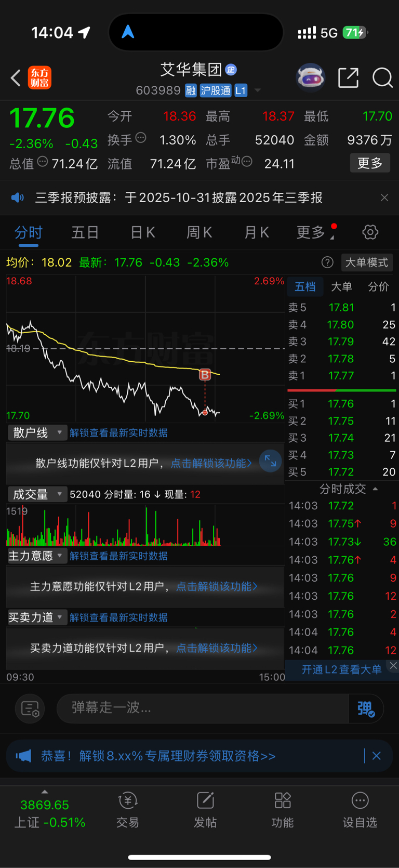This screenshot has width=399, height=868.
Task: Switch to 日K chart tab
Action: [143, 232]
